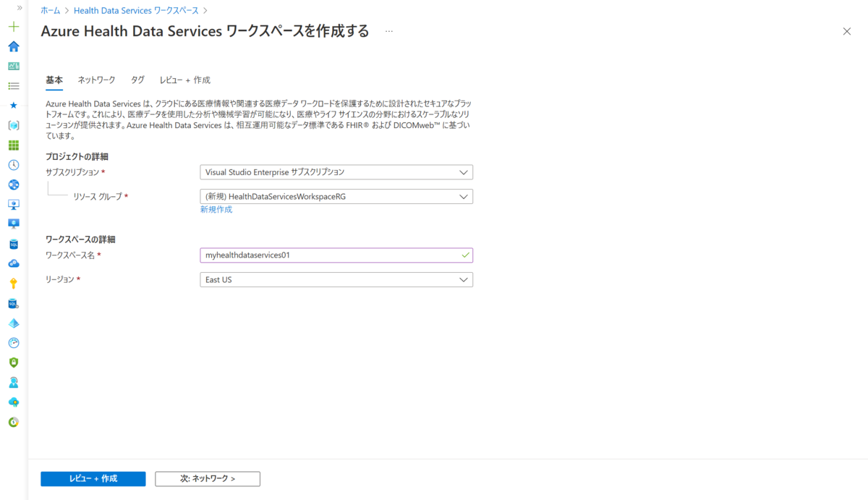The width and height of the screenshot is (868, 500).
Task: Open the blue pyramid Active Directory icon
Action: point(13,323)
